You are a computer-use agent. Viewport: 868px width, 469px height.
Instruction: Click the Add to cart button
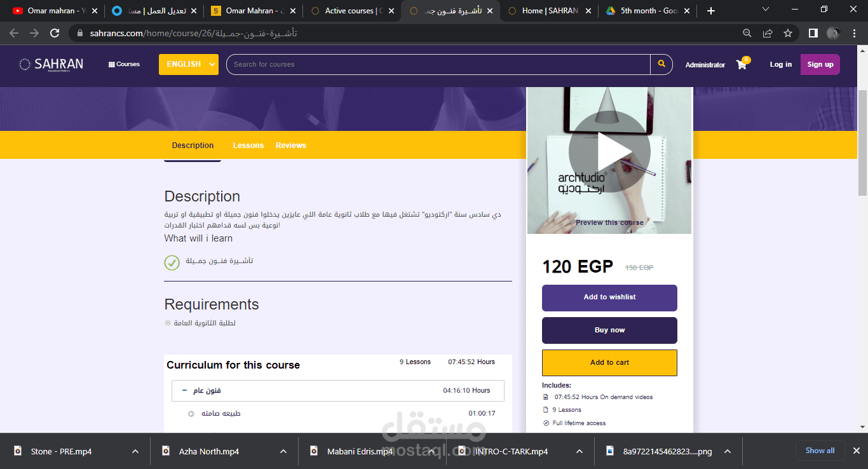tap(609, 363)
